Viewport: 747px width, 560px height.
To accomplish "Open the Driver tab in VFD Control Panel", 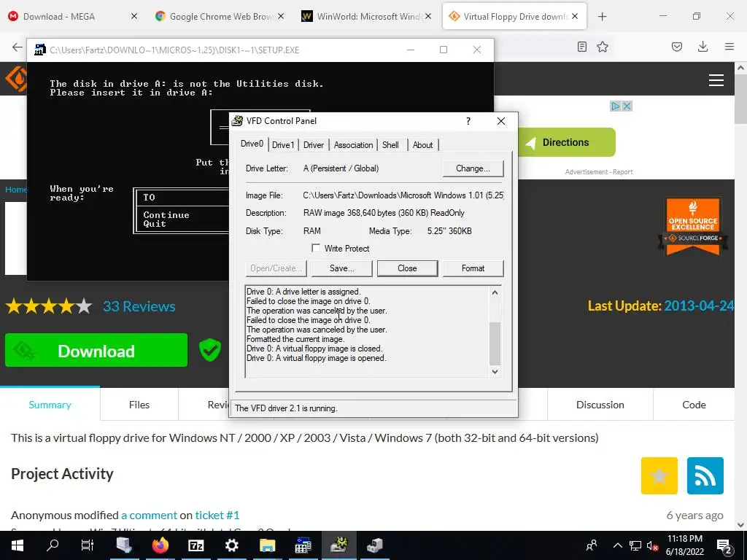I will point(314,145).
